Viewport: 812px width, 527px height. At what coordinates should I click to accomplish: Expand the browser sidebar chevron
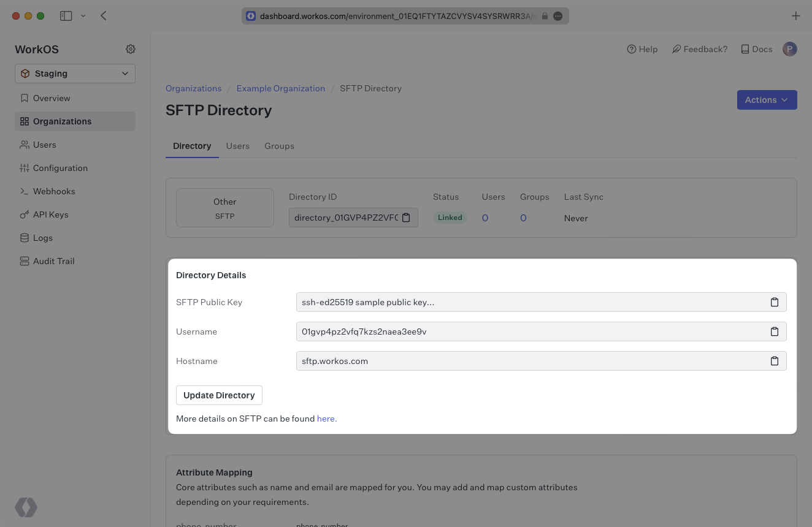tap(83, 16)
